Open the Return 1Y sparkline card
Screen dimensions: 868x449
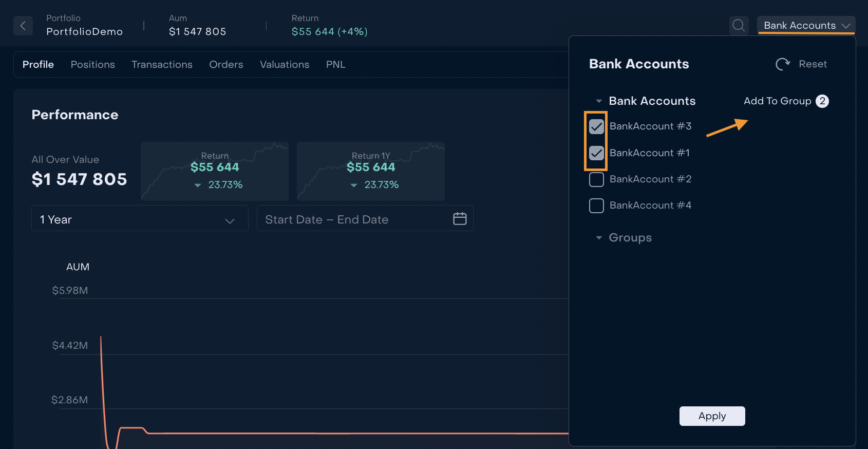click(x=371, y=171)
